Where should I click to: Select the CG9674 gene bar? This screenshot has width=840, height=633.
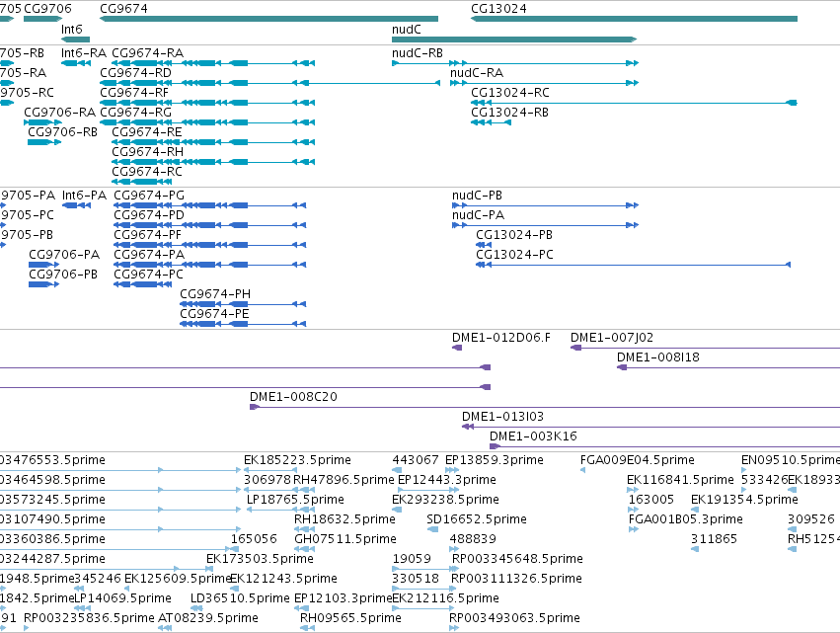point(268,19)
